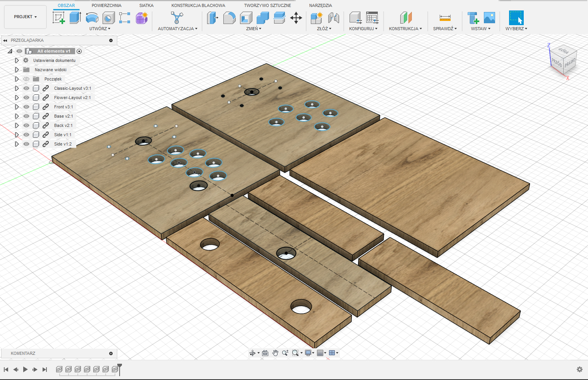Insert an image using picture icon
The image size is (588, 380).
pyautogui.click(x=489, y=17)
